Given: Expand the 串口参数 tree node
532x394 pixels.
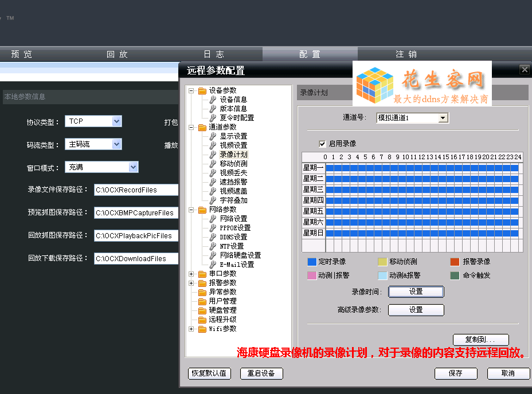Looking at the screenshot, I should click(x=191, y=274).
